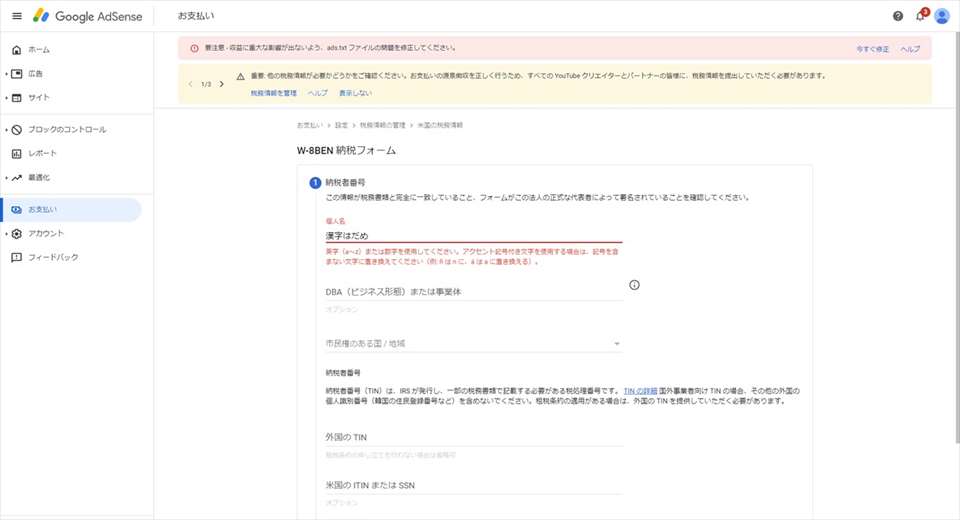The width and height of the screenshot is (960, 520).
Task: Click the Google AdSense logo
Action: click(x=88, y=16)
